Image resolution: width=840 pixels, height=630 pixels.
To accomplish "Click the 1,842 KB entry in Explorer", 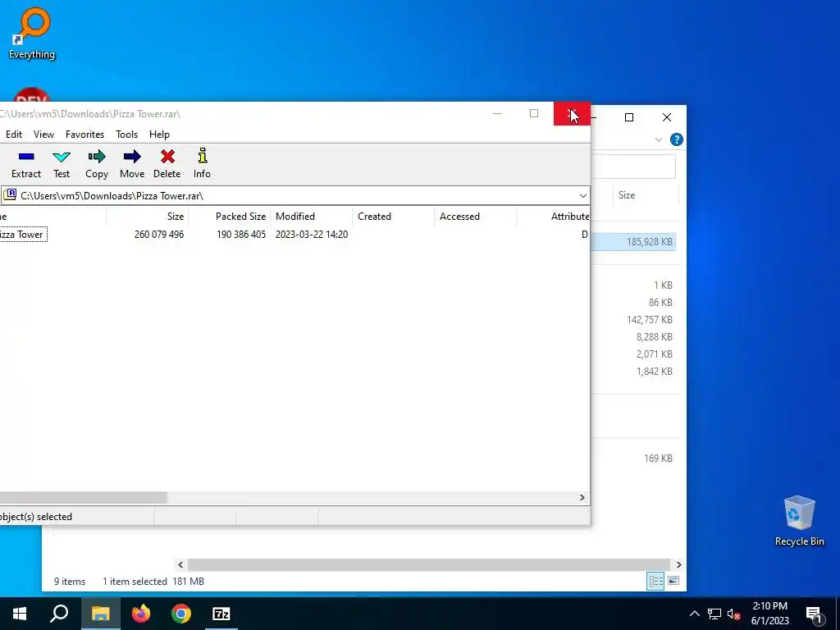I will 654,372.
